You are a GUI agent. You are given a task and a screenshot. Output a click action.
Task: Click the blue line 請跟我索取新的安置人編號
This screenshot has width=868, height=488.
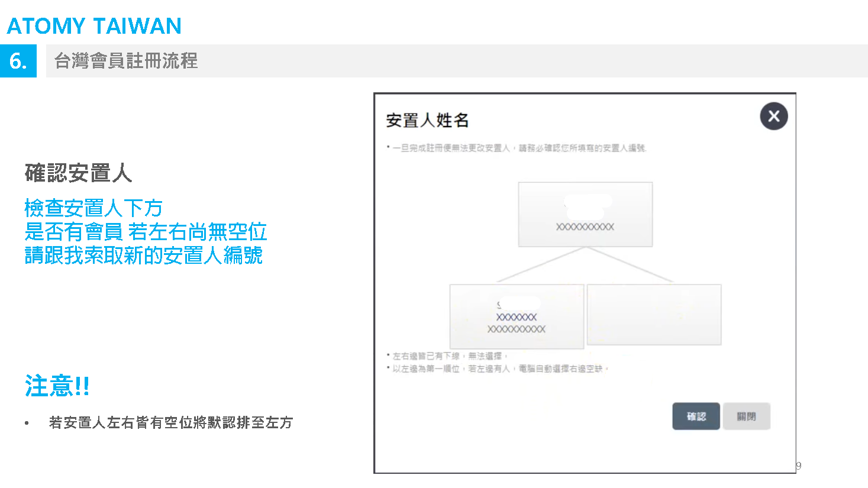click(x=144, y=255)
